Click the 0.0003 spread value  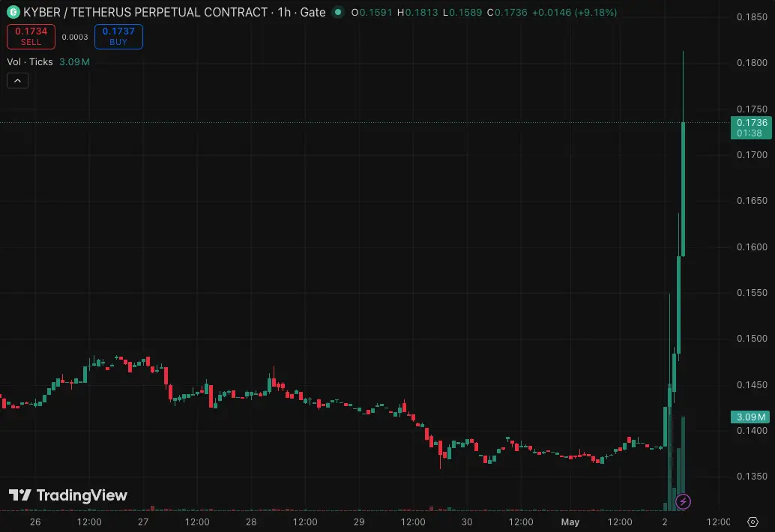[x=75, y=37]
